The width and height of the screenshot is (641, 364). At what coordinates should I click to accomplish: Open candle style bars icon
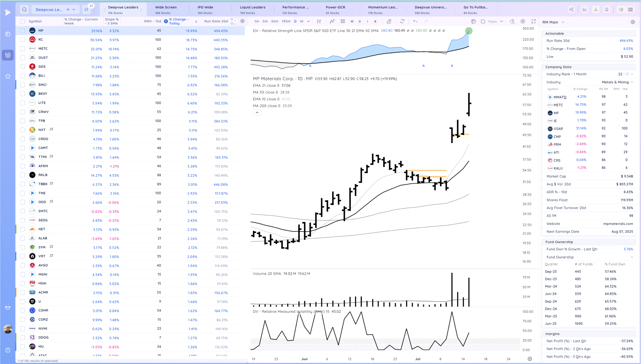coord(319,21)
